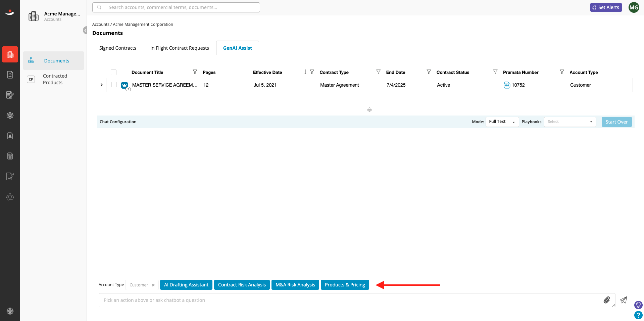
Task: Click the Master Agreement contract type cell
Action: [x=339, y=85]
